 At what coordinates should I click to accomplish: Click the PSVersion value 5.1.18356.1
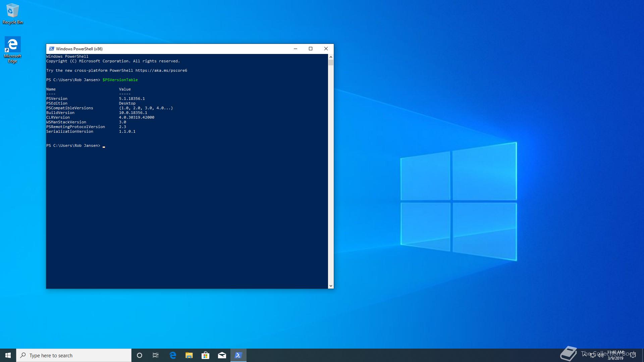pyautogui.click(x=132, y=99)
